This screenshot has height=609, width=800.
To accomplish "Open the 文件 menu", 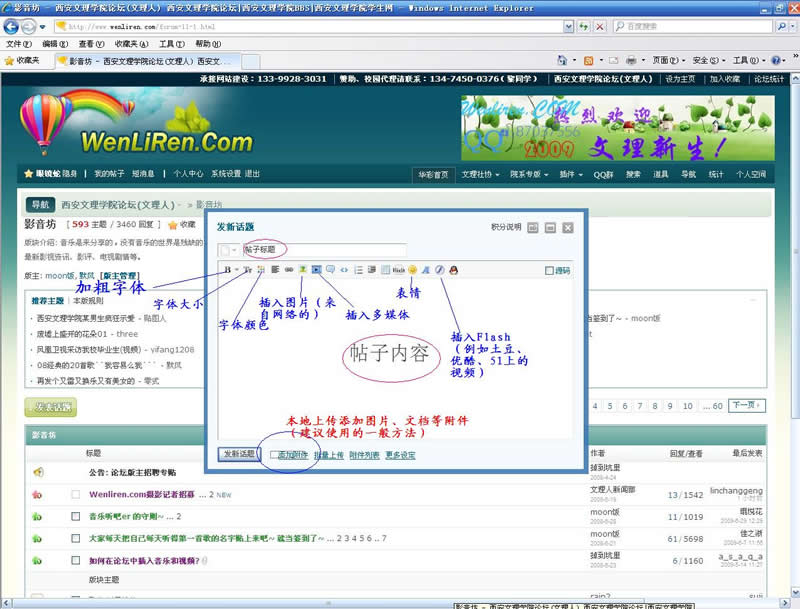I will tap(19, 44).
